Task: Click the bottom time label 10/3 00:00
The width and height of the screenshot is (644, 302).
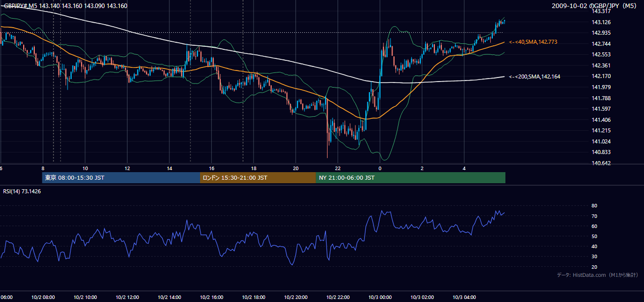Action: [380, 297]
